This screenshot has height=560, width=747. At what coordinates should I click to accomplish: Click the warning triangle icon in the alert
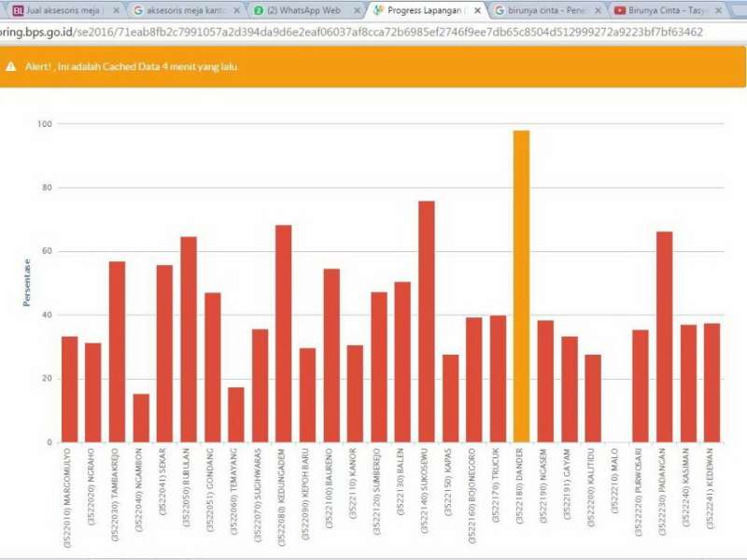click(x=11, y=67)
